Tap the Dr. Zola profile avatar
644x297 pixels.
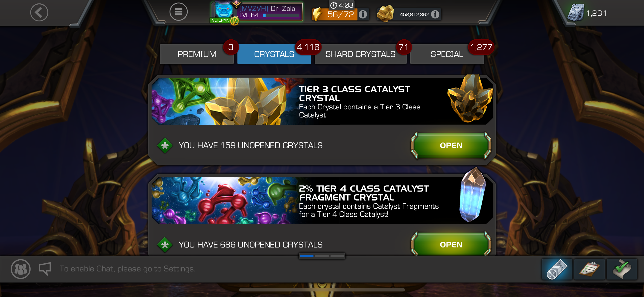pyautogui.click(x=223, y=12)
